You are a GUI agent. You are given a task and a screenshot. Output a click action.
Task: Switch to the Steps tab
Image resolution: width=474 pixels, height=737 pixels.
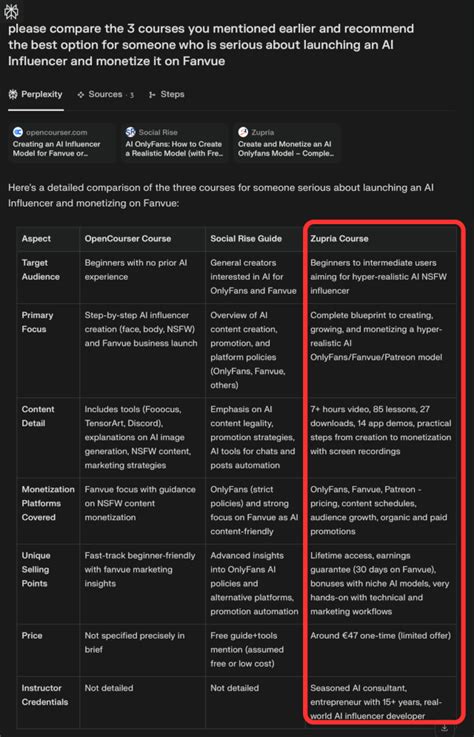pos(166,94)
